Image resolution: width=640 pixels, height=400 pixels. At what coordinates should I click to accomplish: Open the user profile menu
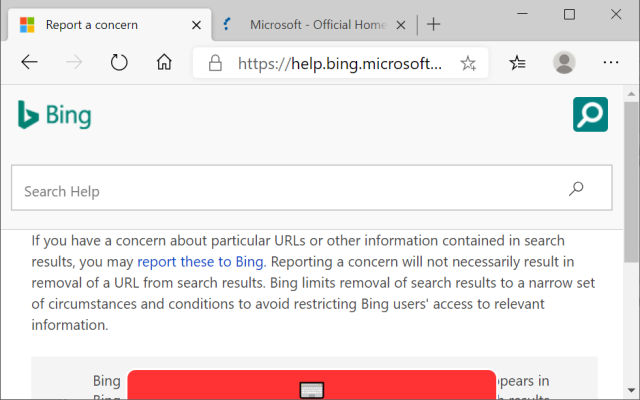click(564, 63)
